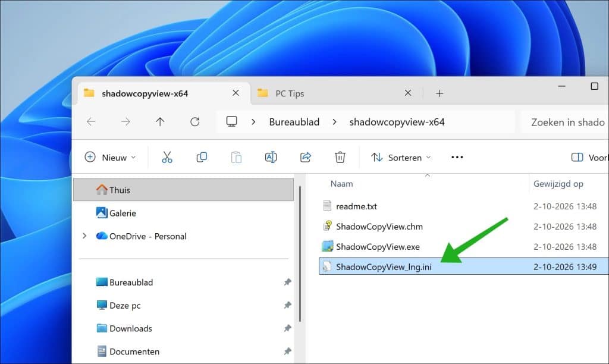Rename the selected file
This screenshot has width=609, height=364.
[271, 158]
